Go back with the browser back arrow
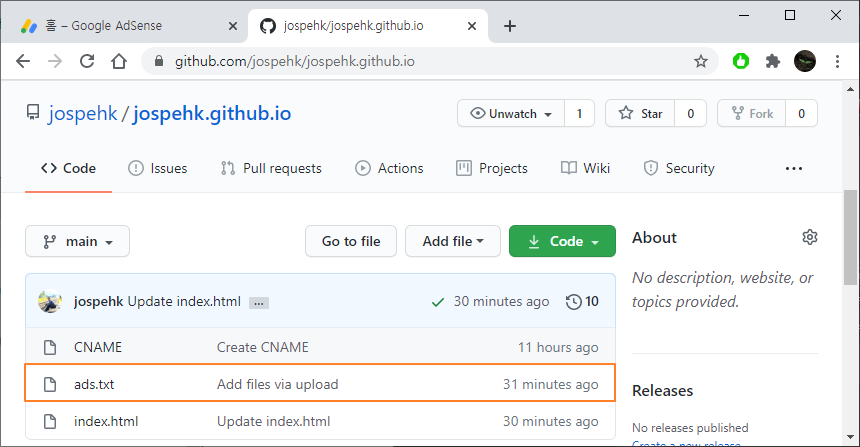The height and width of the screenshot is (447, 860). [23, 61]
